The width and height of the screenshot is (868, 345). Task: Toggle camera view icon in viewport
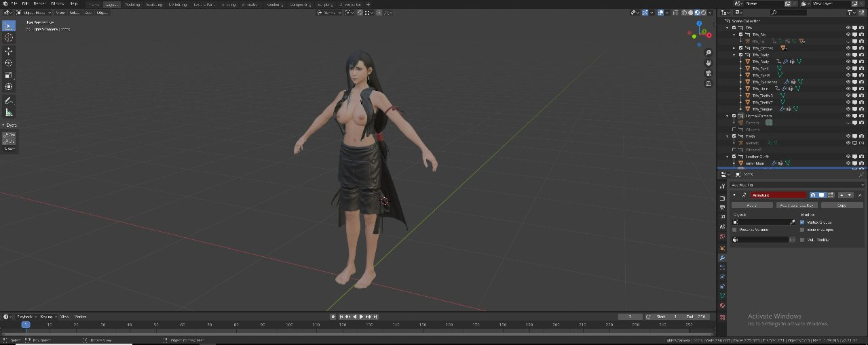709,73
